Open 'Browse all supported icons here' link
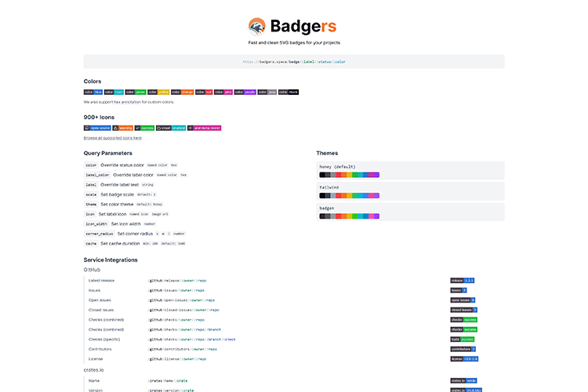 [113, 137]
